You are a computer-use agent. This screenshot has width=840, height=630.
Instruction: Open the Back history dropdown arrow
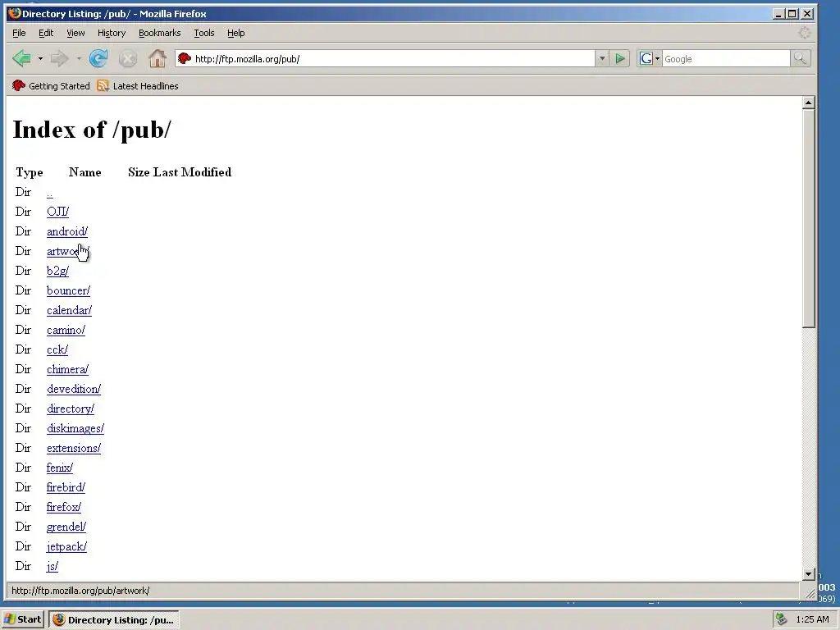pyautogui.click(x=40, y=58)
